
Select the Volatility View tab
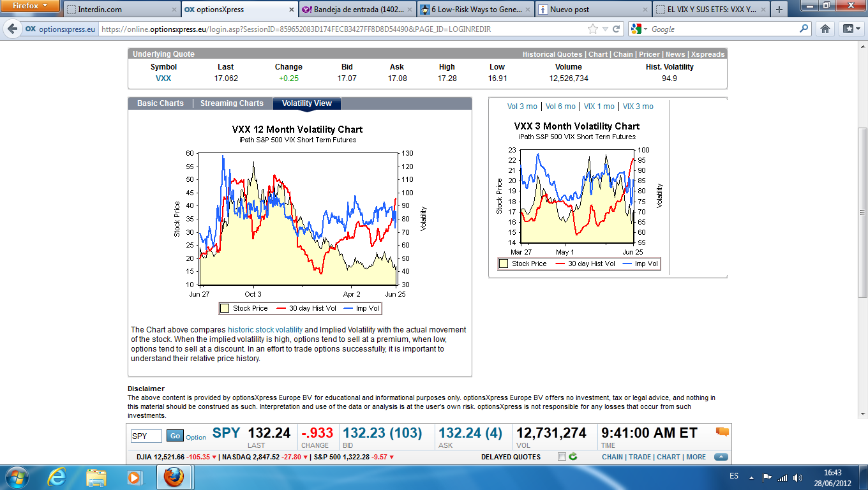(307, 103)
